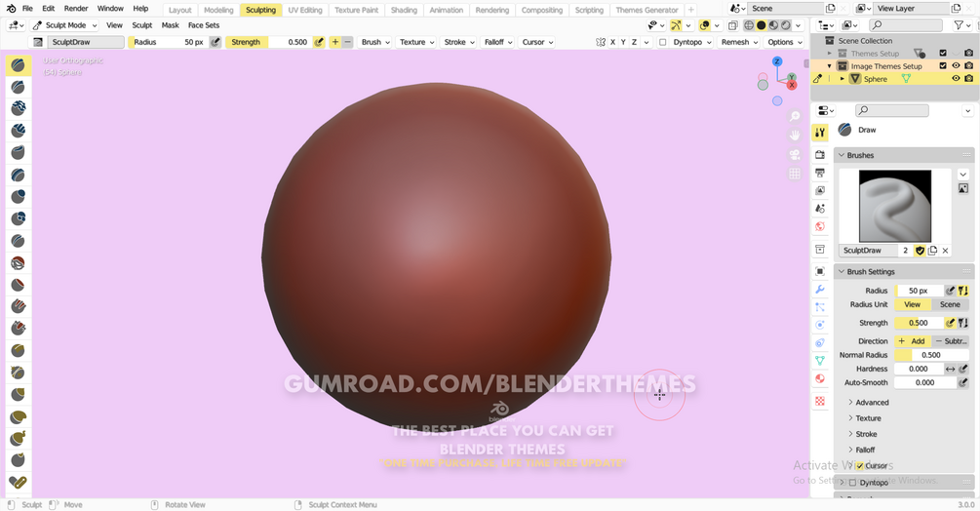Switch to the Modeling workspace tab

(218, 10)
